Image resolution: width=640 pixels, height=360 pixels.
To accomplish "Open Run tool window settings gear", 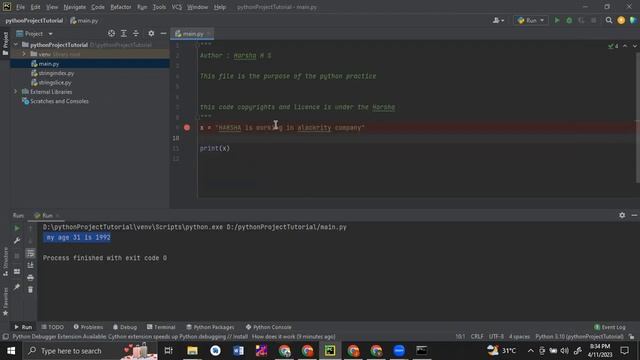I will (622, 215).
